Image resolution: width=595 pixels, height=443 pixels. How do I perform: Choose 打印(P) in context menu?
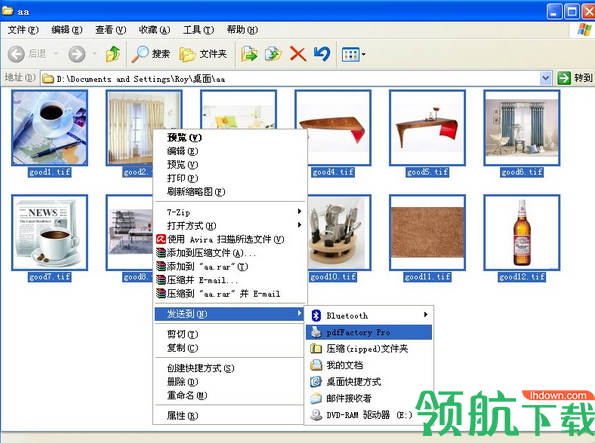230,178
